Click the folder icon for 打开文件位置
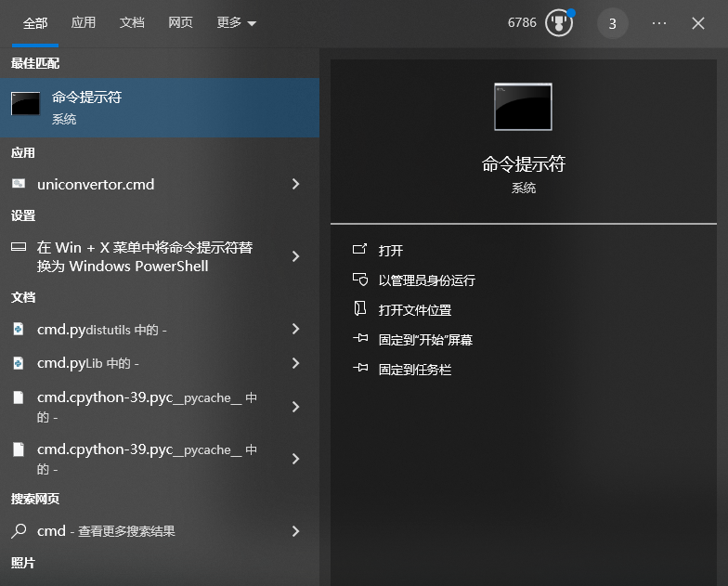 (x=360, y=308)
